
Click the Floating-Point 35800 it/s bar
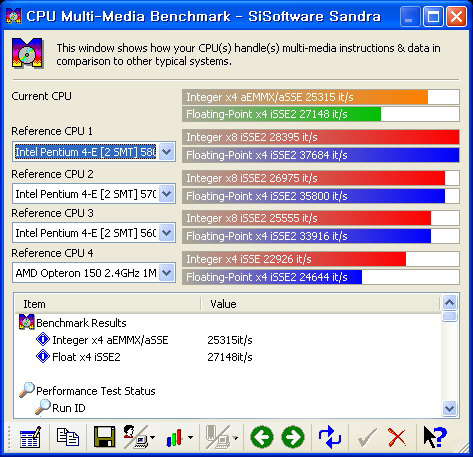pyautogui.click(x=321, y=196)
